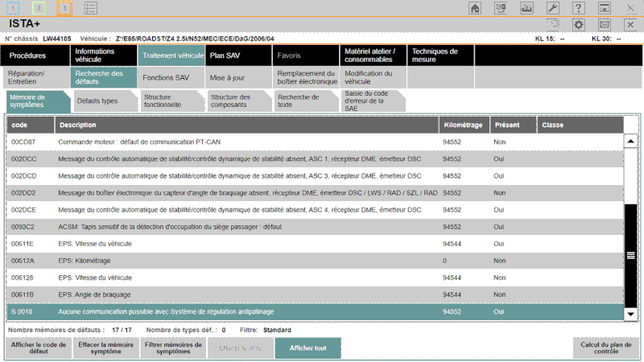Click Afficher tout button
644x362 pixels.
pyautogui.click(x=308, y=348)
